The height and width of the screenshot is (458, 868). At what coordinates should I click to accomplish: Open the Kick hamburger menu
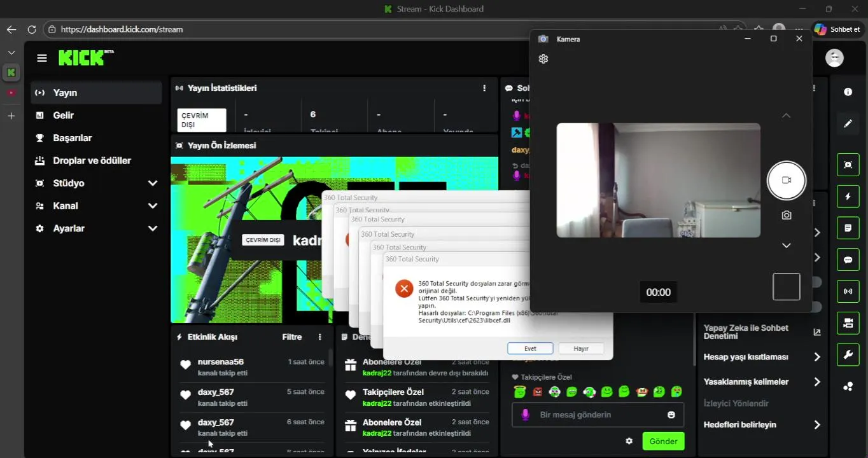42,58
